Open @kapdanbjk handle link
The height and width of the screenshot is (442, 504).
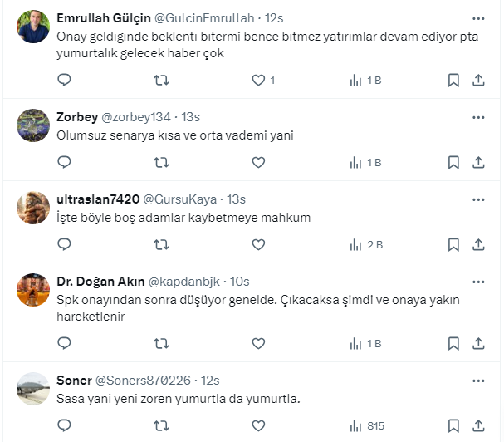click(x=183, y=281)
